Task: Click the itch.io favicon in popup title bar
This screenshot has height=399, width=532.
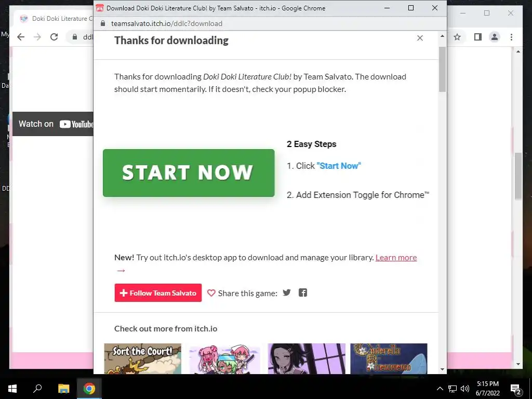Action: coord(99,8)
